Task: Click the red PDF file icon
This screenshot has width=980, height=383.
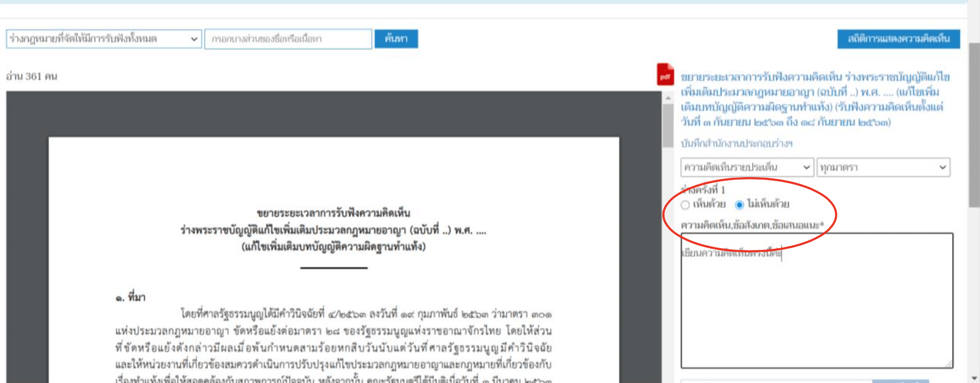Action: [665, 75]
